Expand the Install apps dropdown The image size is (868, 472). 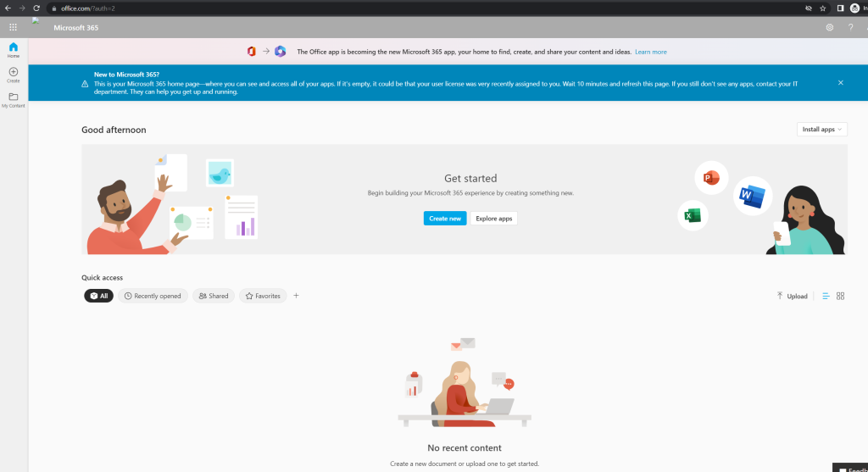pos(822,129)
